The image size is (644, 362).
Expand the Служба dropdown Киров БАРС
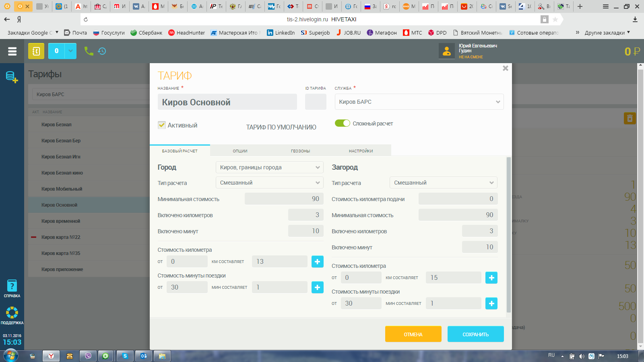[419, 102]
